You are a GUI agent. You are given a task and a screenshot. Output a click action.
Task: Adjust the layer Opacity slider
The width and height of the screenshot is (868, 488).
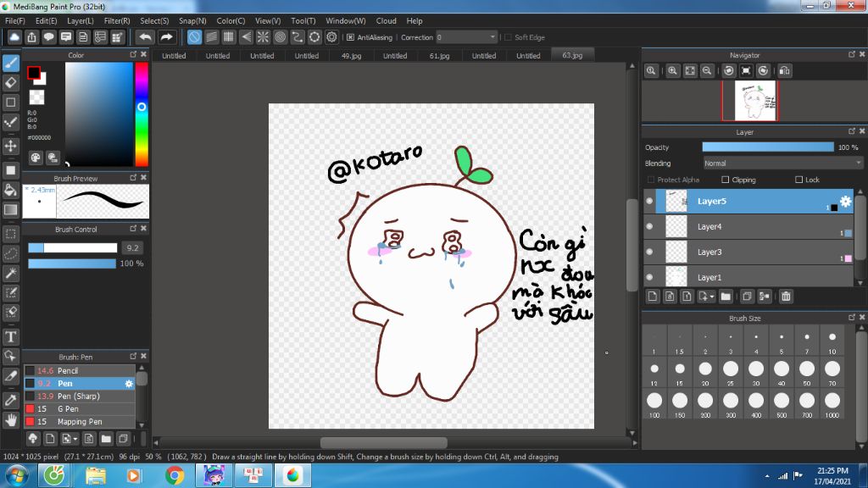pos(768,147)
